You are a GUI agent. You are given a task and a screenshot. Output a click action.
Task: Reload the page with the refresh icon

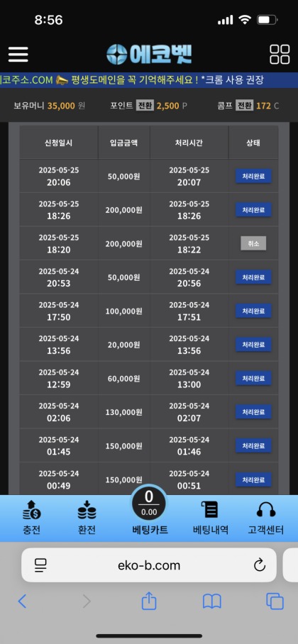[x=260, y=565]
